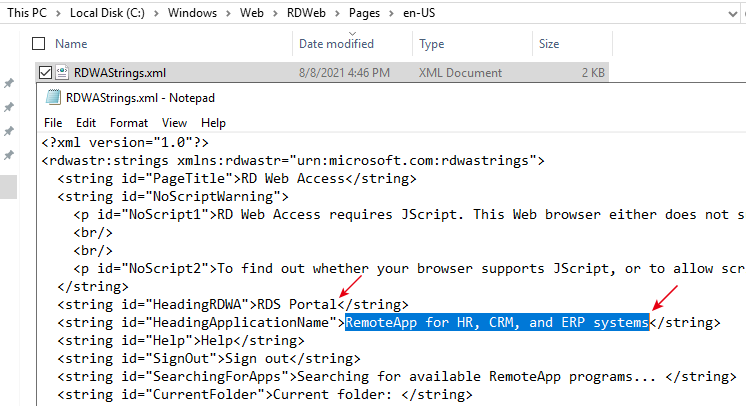This screenshot has width=746, height=406.
Task: Open the Format menu in Notepad
Action: coord(129,123)
